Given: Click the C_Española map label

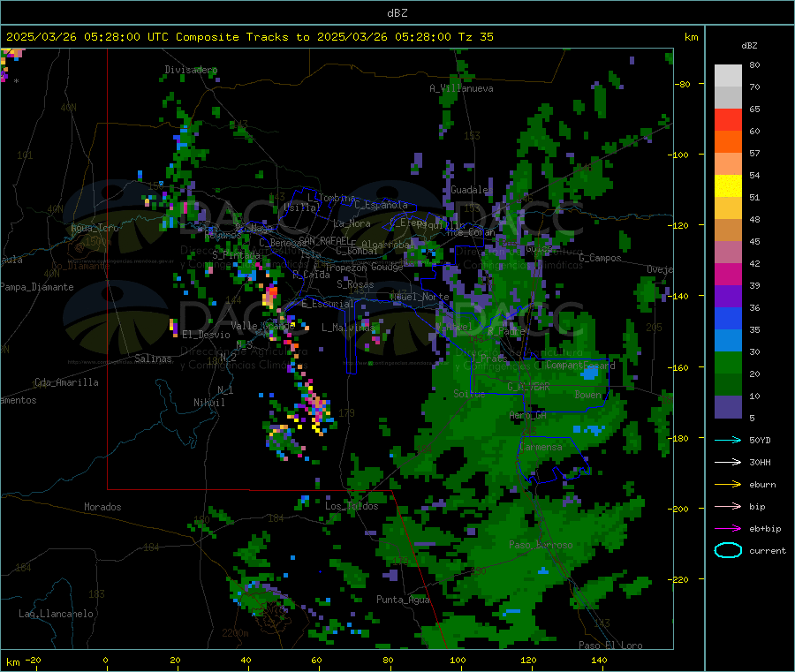Looking at the screenshot, I should point(381,205).
